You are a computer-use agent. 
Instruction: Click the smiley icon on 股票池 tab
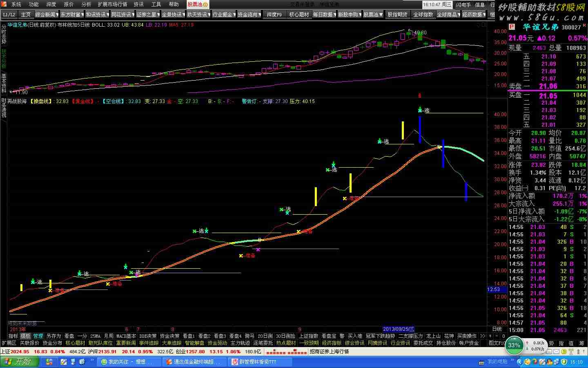pyautogui.click(x=205, y=4)
